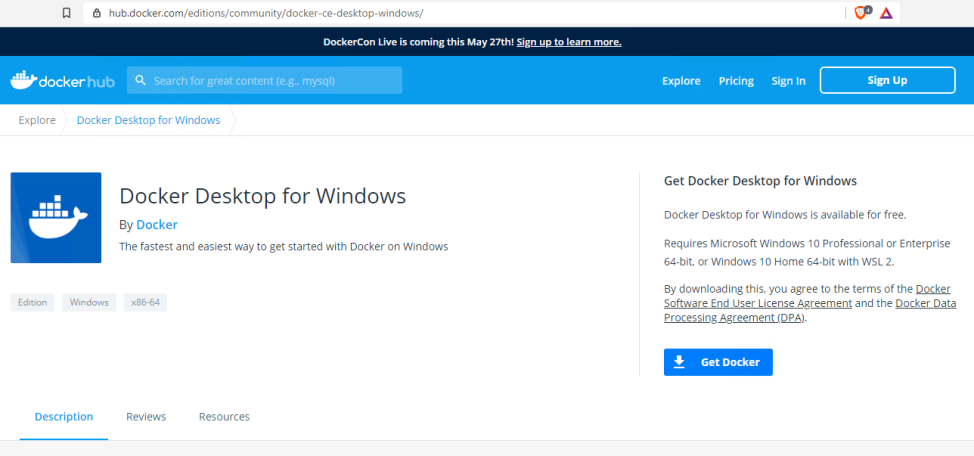Click the search for great content field
The height and width of the screenshot is (456, 974).
[x=265, y=80]
